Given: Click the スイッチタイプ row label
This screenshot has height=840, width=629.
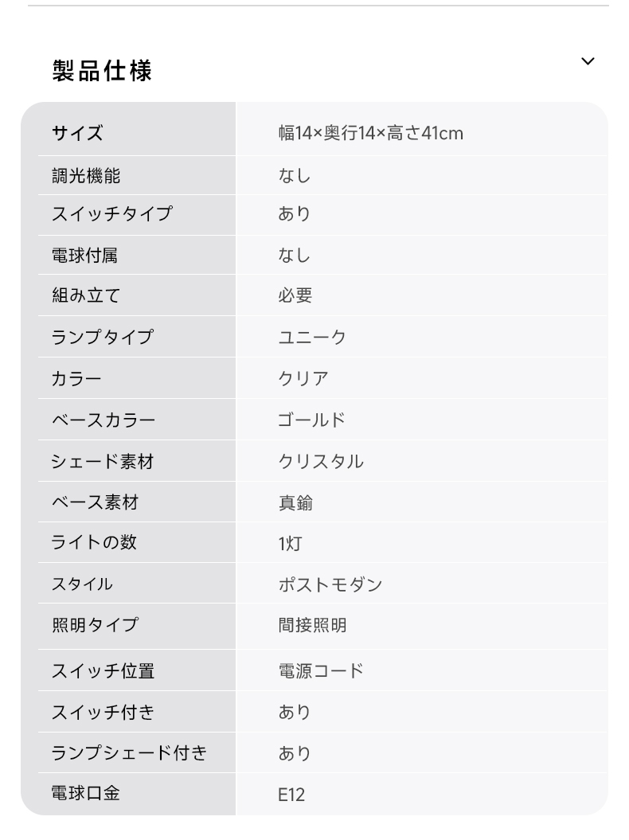Looking at the screenshot, I should tap(112, 213).
